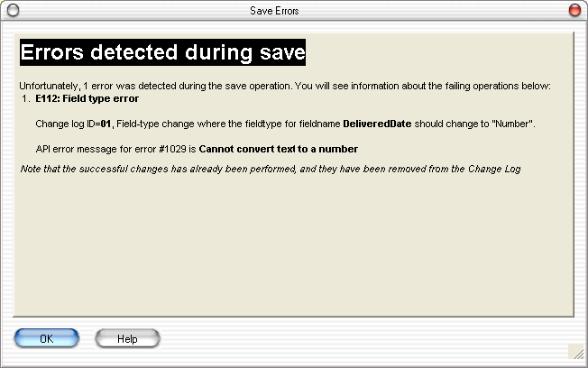The width and height of the screenshot is (588, 368).
Task: Click the "Field-type change" phrase
Action: coord(158,123)
